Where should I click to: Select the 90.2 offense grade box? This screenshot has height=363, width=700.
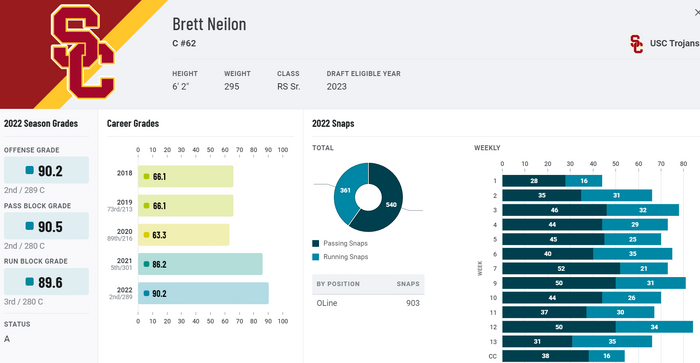[46, 170]
